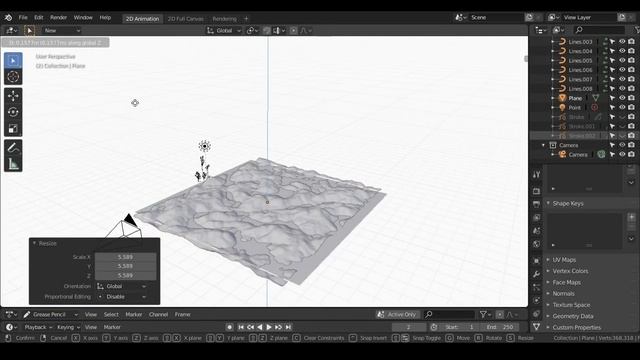
Task: Choose the Move tool
Action: coord(13,96)
